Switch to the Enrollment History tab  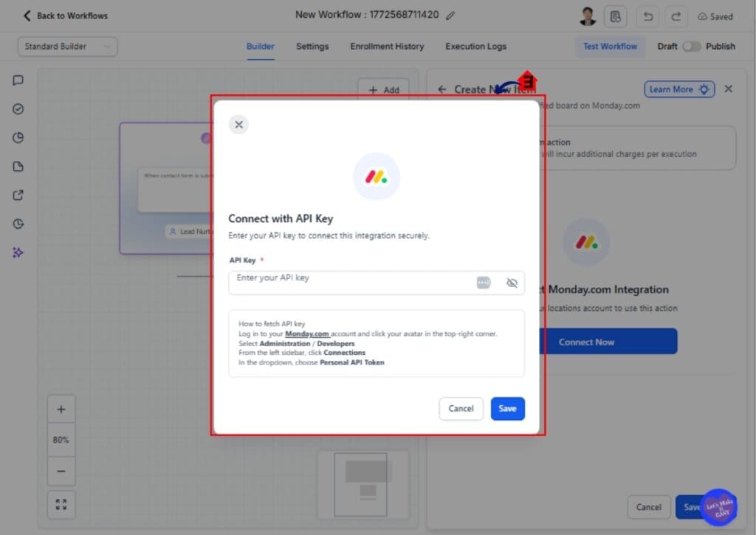coord(387,46)
